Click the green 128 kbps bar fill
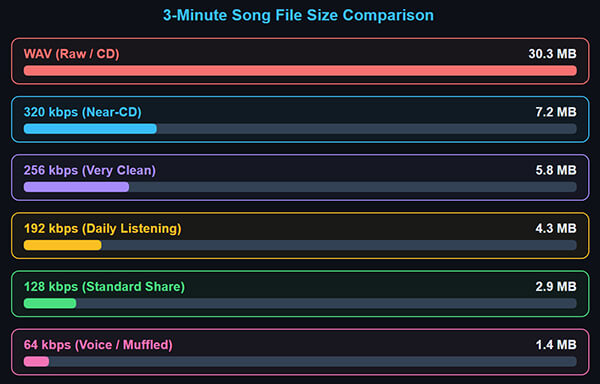Screen dimensions: 600x384 point(50,303)
